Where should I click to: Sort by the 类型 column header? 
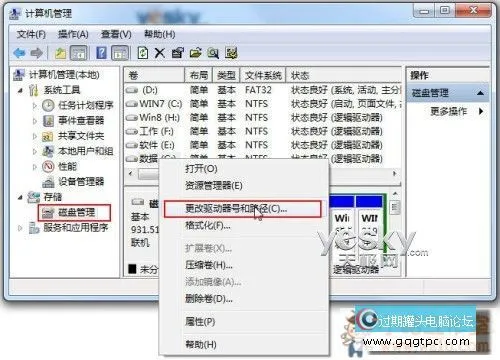click(226, 75)
